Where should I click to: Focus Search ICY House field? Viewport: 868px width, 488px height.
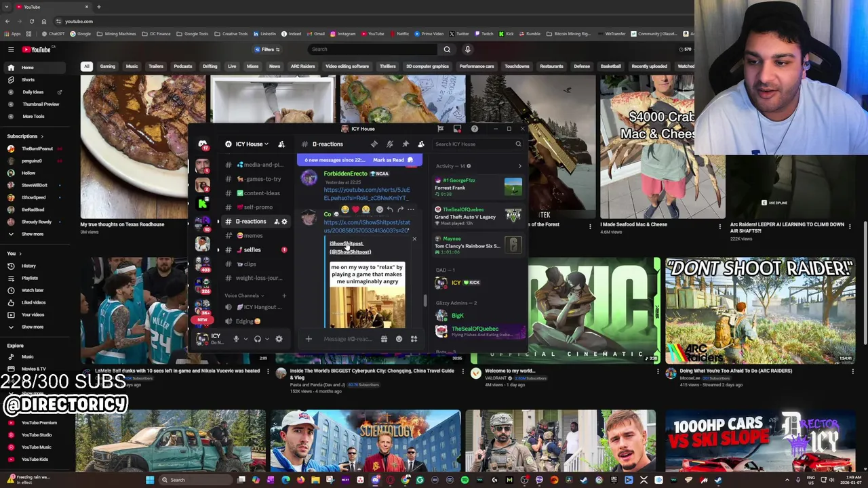tap(478, 144)
